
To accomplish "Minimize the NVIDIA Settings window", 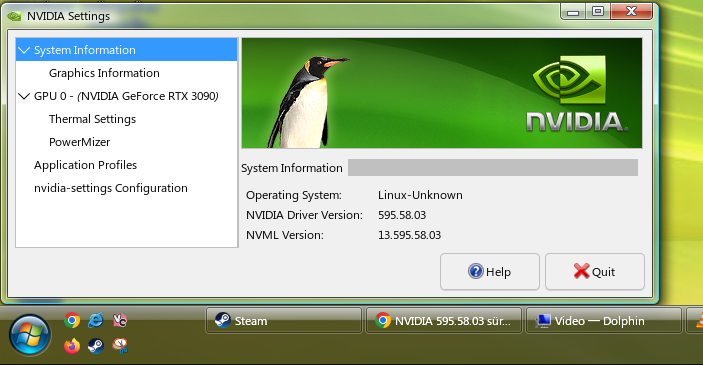I will [573, 12].
